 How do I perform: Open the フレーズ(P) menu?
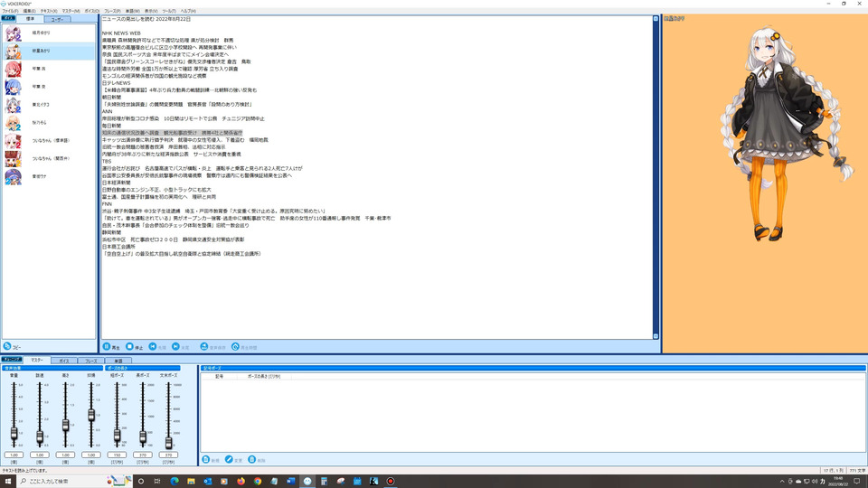(112, 11)
